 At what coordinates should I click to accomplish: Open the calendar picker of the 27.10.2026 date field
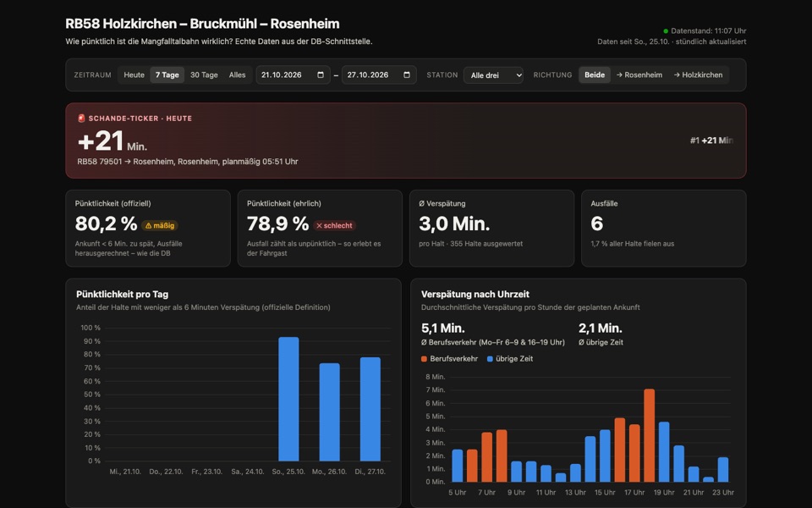407,75
